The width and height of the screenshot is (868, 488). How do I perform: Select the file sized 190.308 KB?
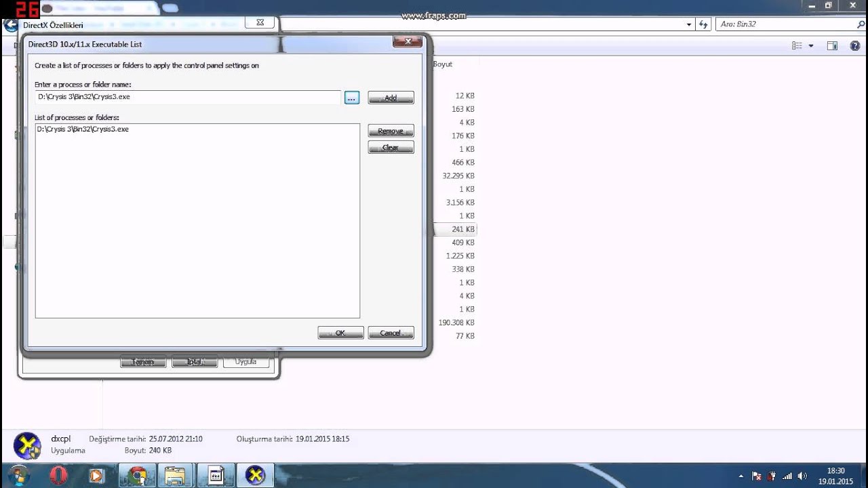pos(456,323)
